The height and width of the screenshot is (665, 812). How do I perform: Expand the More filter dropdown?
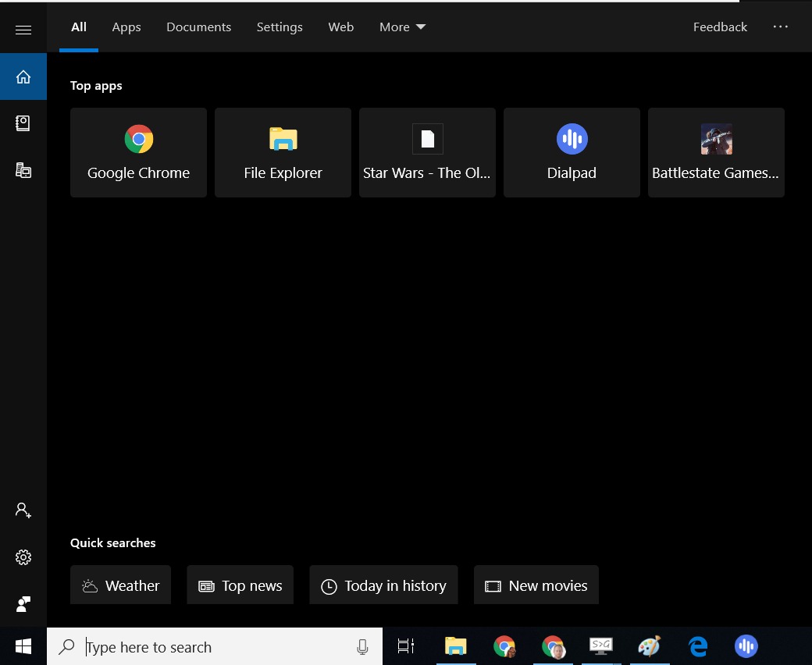(402, 27)
